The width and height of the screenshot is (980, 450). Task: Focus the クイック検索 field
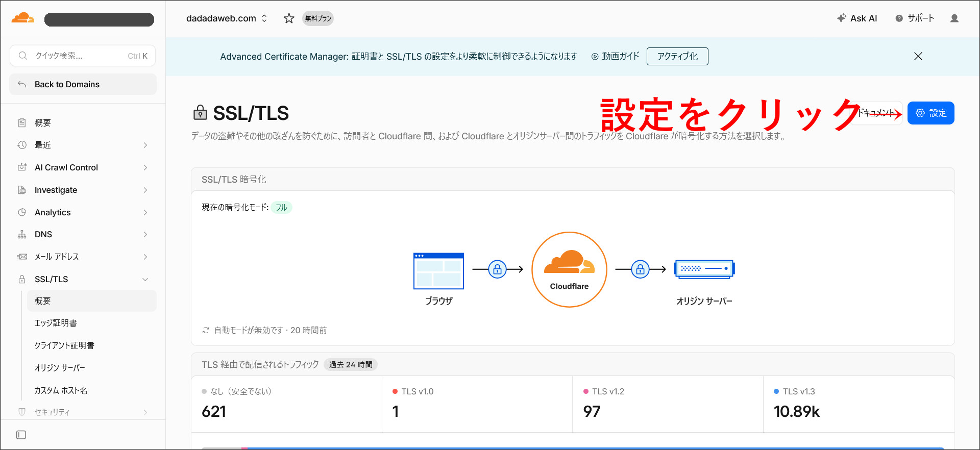(83, 56)
